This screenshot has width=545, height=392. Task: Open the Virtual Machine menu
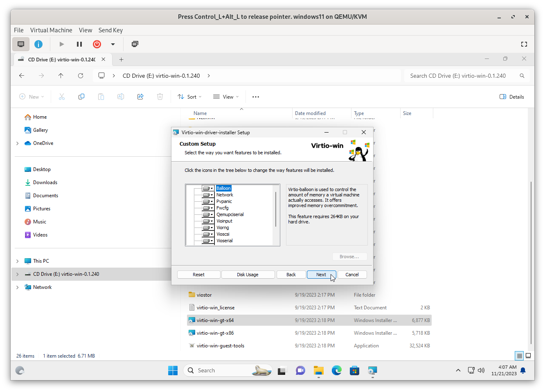(51, 30)
